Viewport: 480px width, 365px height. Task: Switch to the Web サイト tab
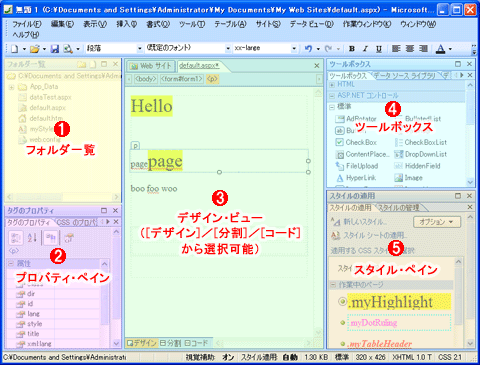click(x=151, y=66)
